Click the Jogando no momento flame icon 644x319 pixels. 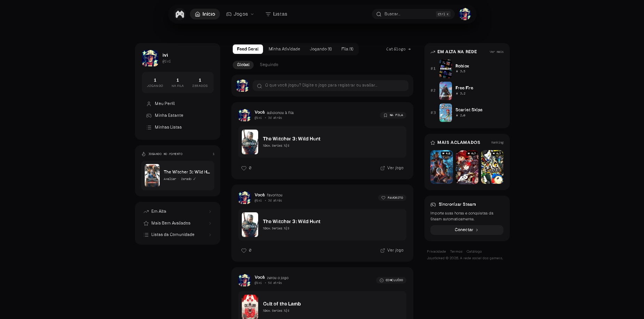click(x=144, y=154)
